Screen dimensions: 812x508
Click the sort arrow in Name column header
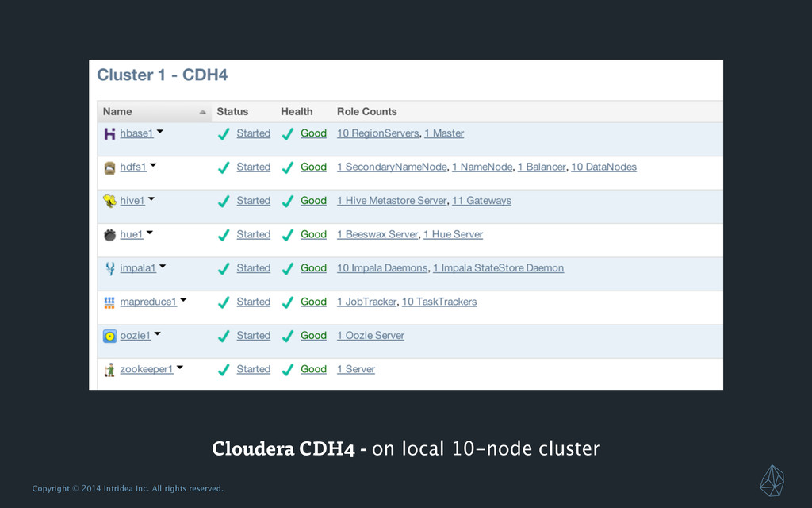[x=202, y=112]
